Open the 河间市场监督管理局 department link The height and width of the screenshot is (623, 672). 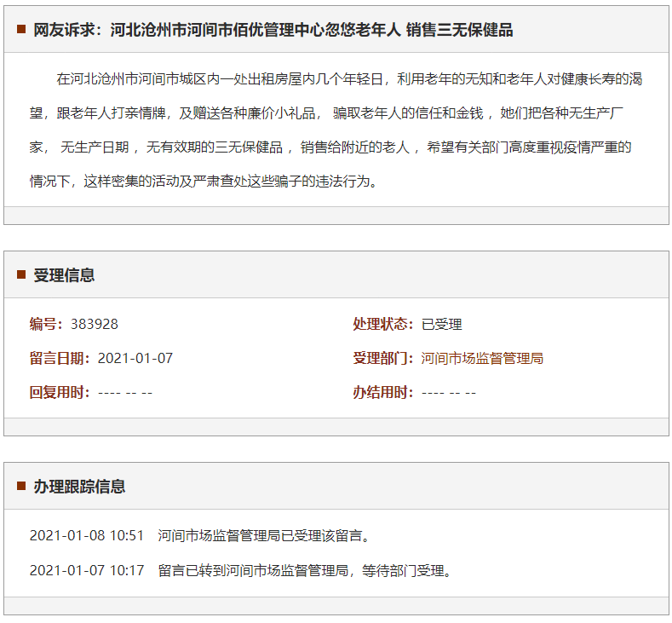[482, 358]
